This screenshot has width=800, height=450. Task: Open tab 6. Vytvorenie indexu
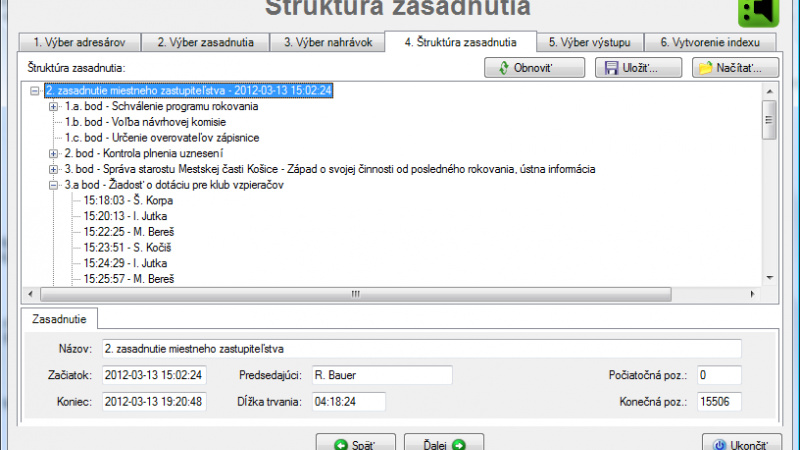coord(710,42)
